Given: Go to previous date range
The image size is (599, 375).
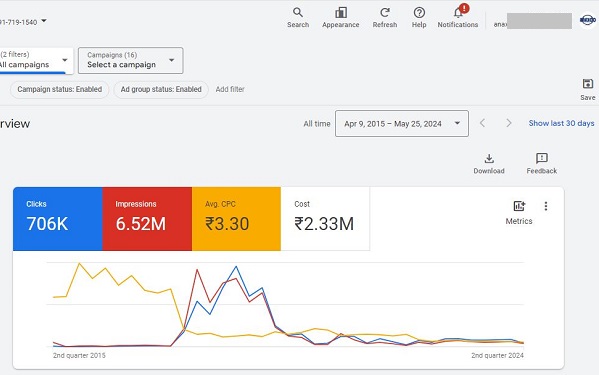Looking at the screenshot, I should tap(482, 123).
